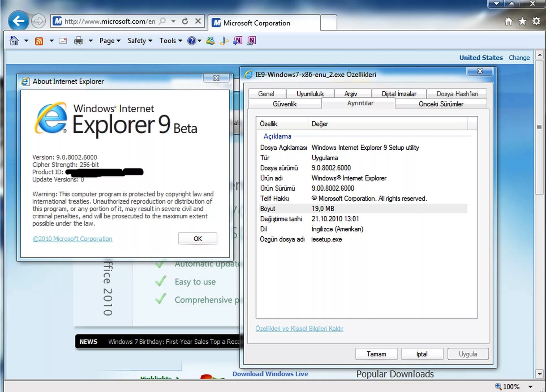Click page scrollbar down arrow

click(x=539, y=374)
